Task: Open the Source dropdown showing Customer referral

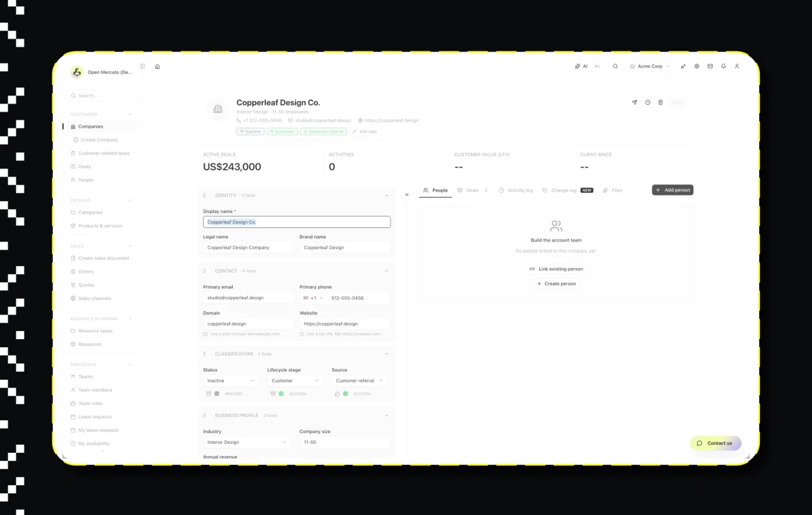Action: coord(359,381)
